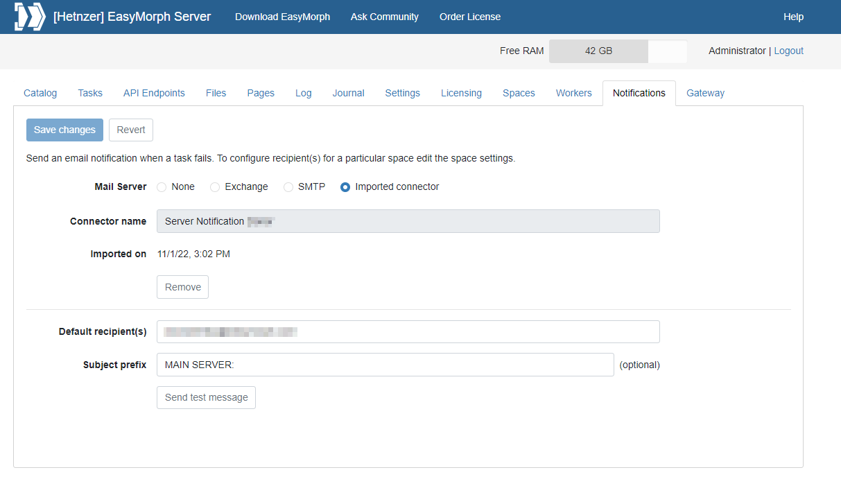Open Download EasyMorph in the header
841x504 pixels.
coord(282,17)
